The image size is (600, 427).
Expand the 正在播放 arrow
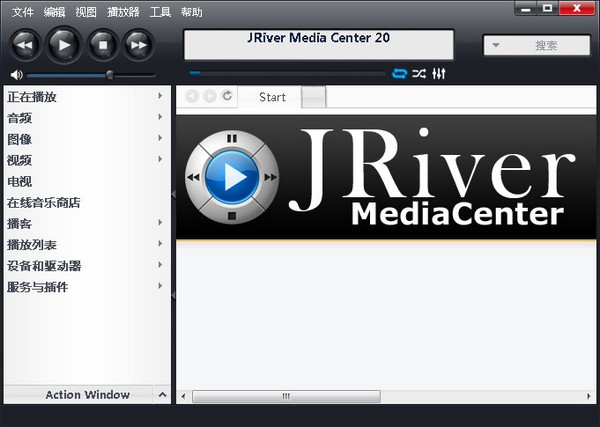[x=160, y=96]
